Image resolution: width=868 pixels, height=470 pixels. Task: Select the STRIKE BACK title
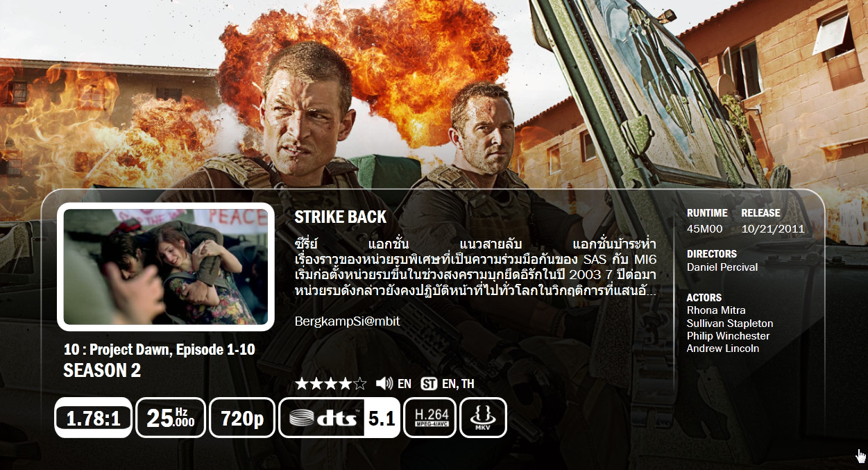pos(341,217)
